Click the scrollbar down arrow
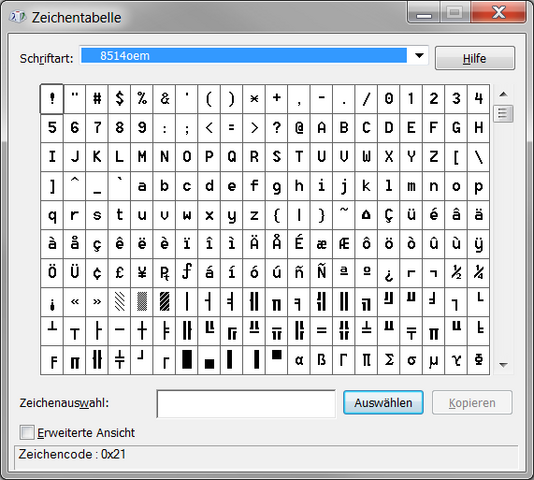Viewport: 534px width, 480px height. coord(503,365)
